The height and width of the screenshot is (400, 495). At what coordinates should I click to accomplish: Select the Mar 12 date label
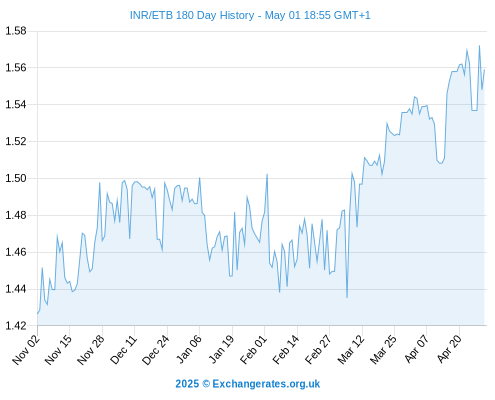[x=351, y=350]
